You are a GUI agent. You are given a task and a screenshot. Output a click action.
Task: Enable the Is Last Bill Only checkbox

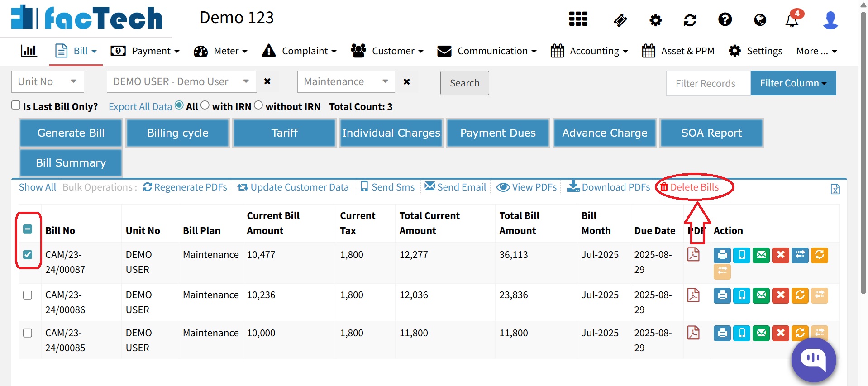click(16, 105)
